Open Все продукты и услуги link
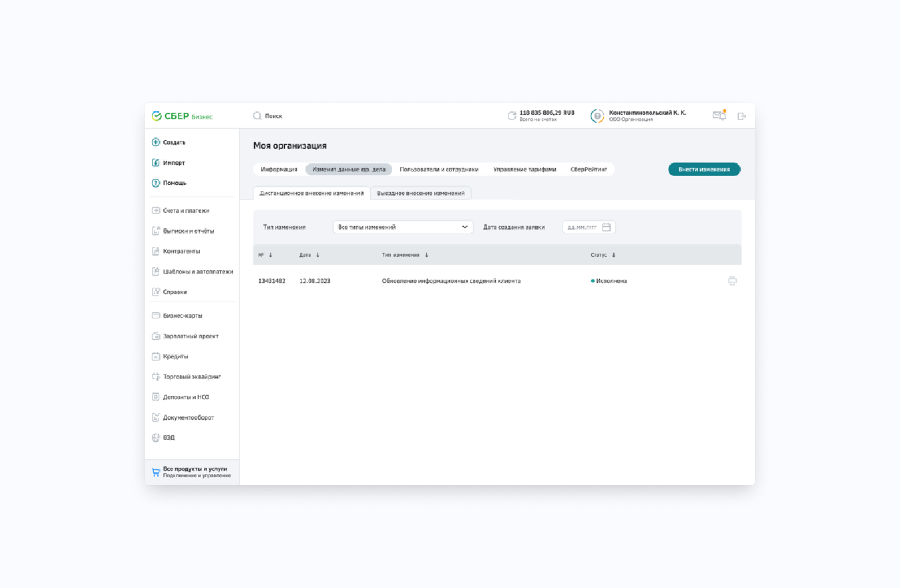Screen dimensions: 900x588 pyautogui.click(x=192, y=472)
